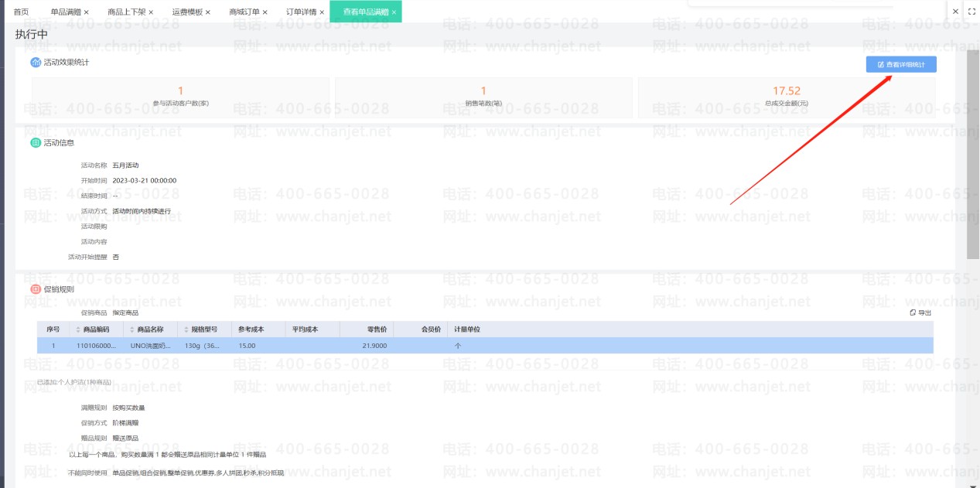This screenshot has width=980, height=488.
Task: Sort by 规格型号 column arrows
Action: pos(186,329)
